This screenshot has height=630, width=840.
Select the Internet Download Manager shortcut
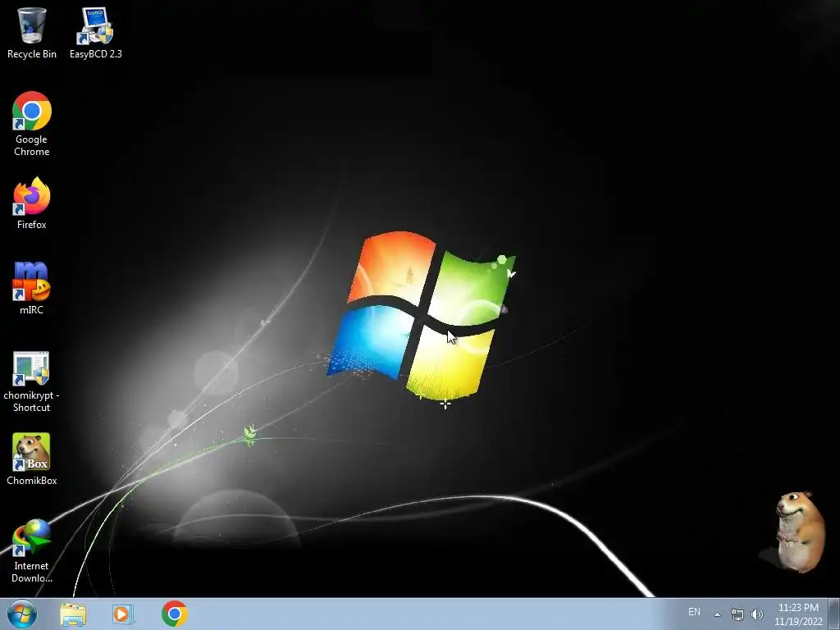pyautogui.click(x=32, y=550)
